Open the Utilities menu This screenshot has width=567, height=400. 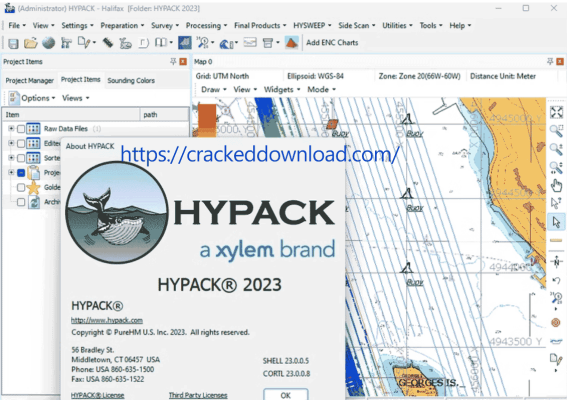pos(397,25)
